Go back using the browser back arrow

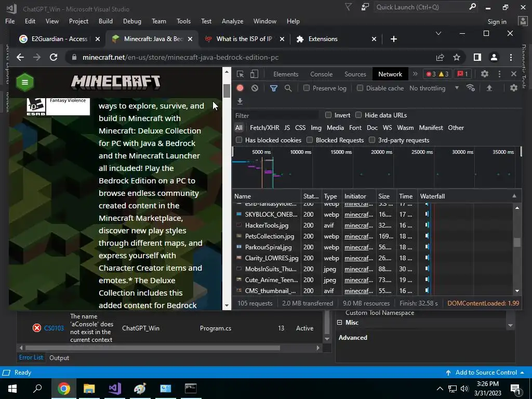[x=20, y=57]
